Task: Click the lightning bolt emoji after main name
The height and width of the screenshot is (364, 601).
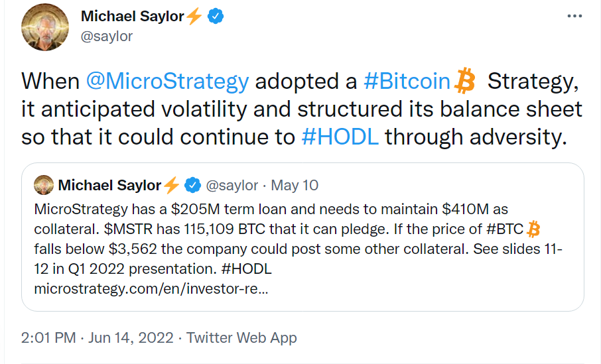Action: (x=194, y=17)
